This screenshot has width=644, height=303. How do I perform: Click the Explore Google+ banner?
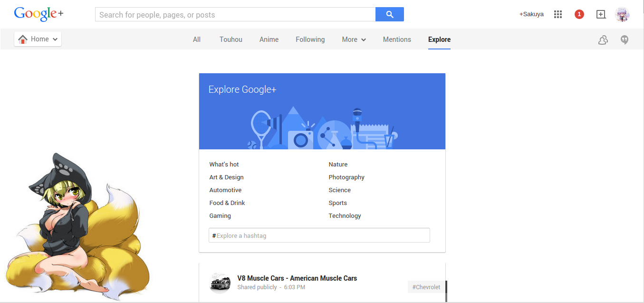[322, 111]
